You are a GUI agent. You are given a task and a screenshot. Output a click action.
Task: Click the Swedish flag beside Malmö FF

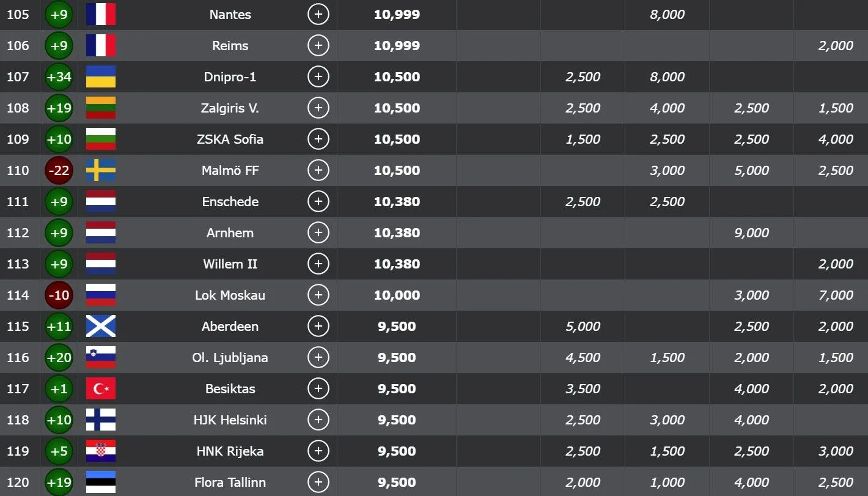pyautogui.click(x=101, y=170)
